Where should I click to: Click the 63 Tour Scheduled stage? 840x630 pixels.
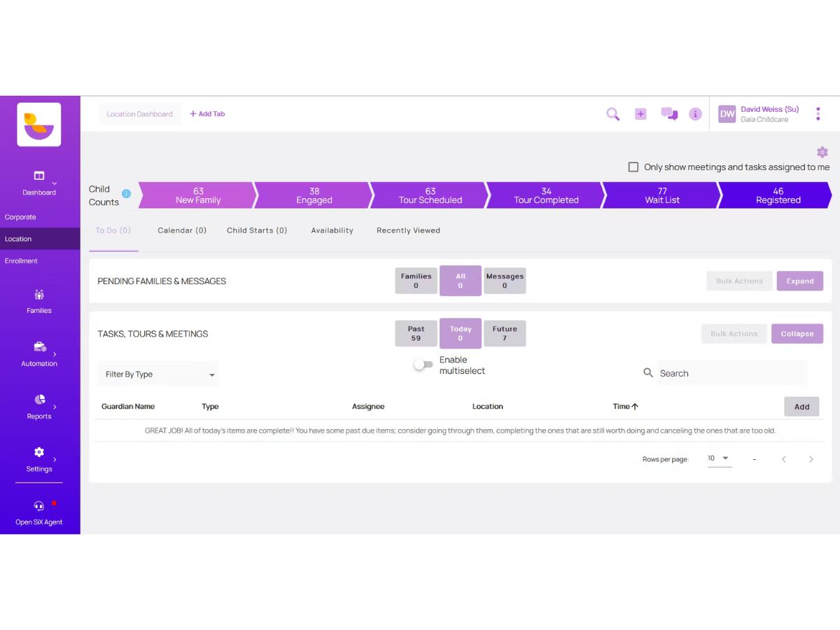(430, 195)
